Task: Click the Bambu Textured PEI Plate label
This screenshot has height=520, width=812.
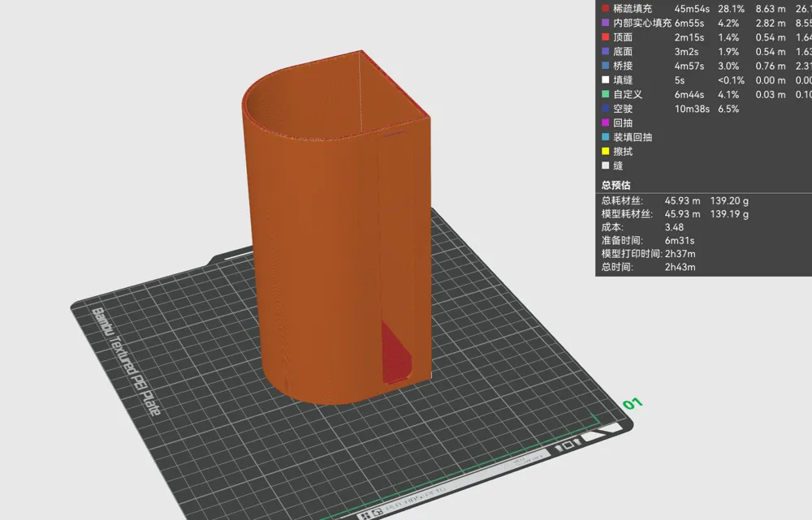Action: 127,361
